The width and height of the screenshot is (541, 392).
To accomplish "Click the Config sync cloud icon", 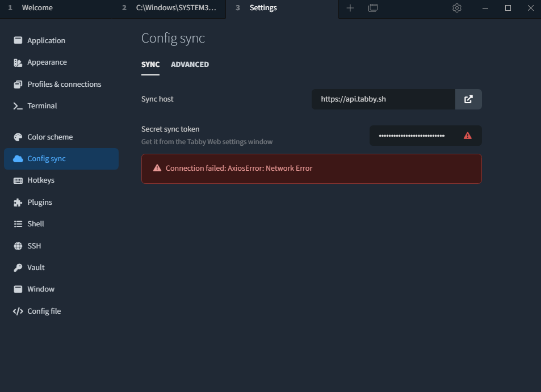I will [x=18, y=159].
